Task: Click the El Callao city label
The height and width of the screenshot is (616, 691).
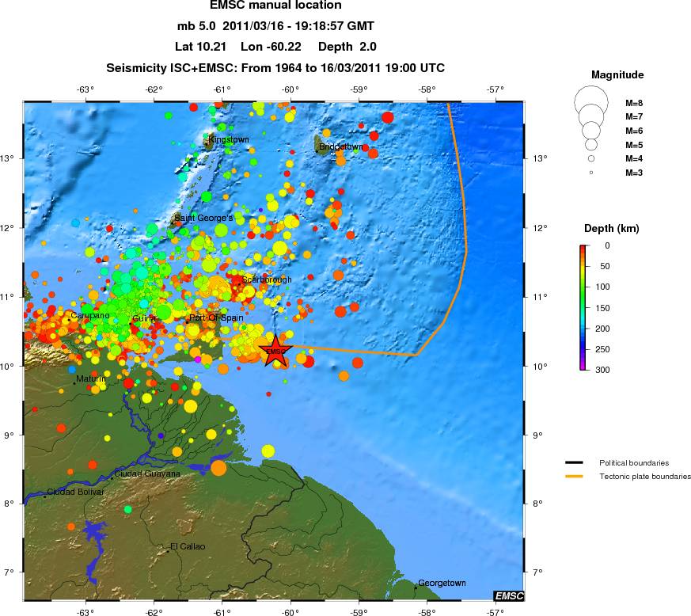Action: (188, 547)
